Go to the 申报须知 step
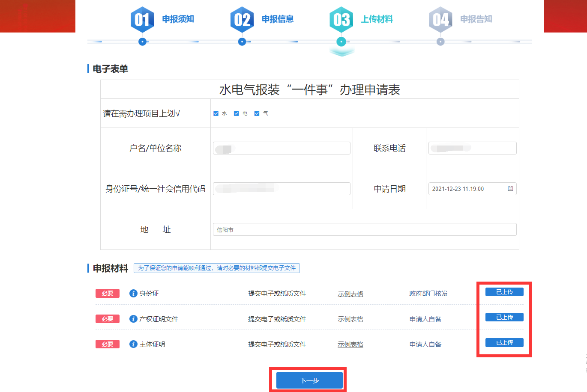Image resolution: width=587 pixels, height=392 pixels. [178, 19]
